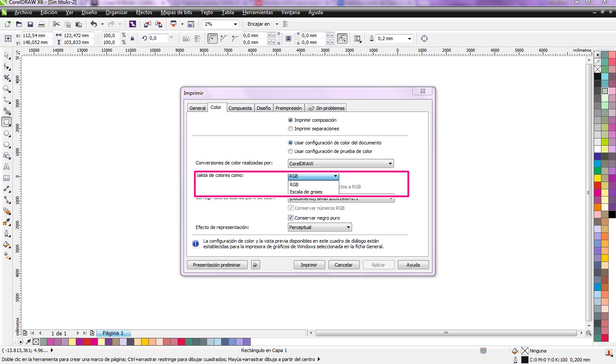Click the mirror horizontally icon
Screen dimensions: 616x364
click(x=186, y=38)
